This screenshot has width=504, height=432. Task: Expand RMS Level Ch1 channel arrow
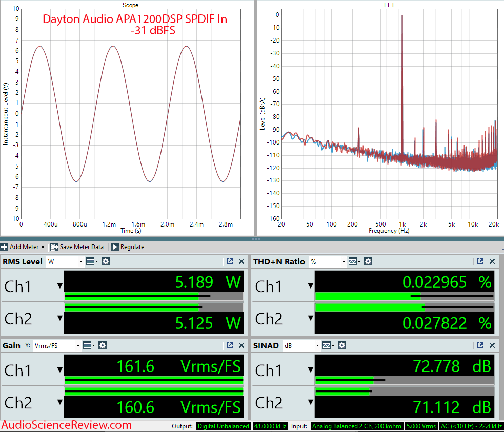tap(60, 285)
